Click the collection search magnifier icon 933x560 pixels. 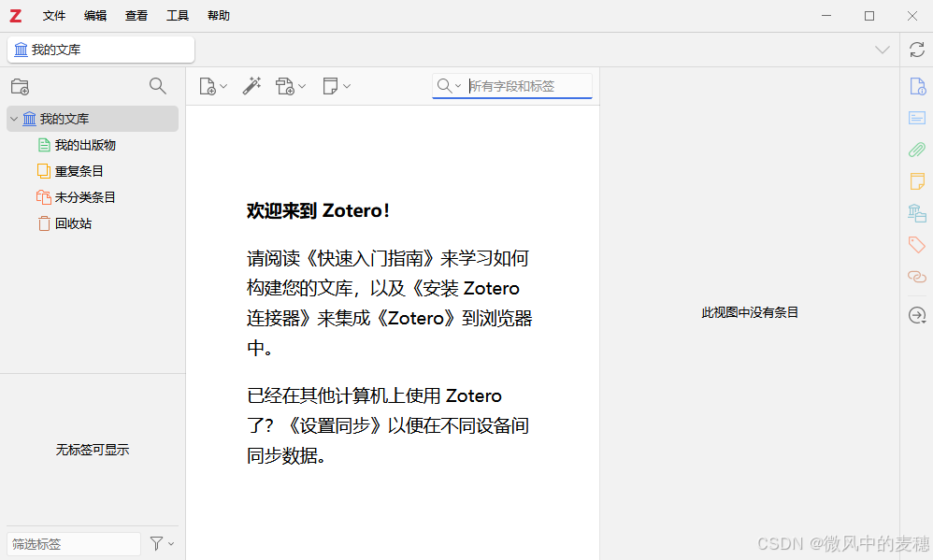point(158,86)
